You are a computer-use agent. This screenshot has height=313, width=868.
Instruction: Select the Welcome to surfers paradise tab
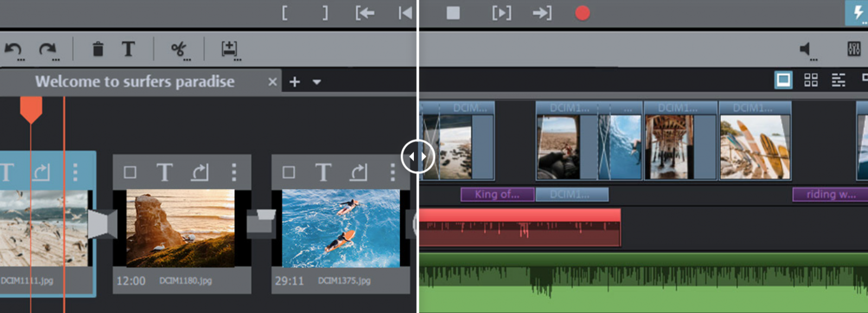[135, 82]
